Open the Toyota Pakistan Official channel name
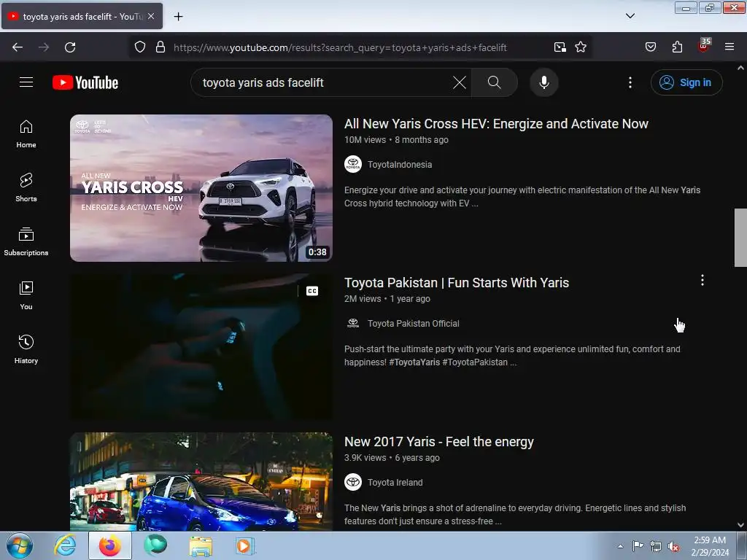The width and height of the screenshot is (747, 560). click(x=414, y=323)
